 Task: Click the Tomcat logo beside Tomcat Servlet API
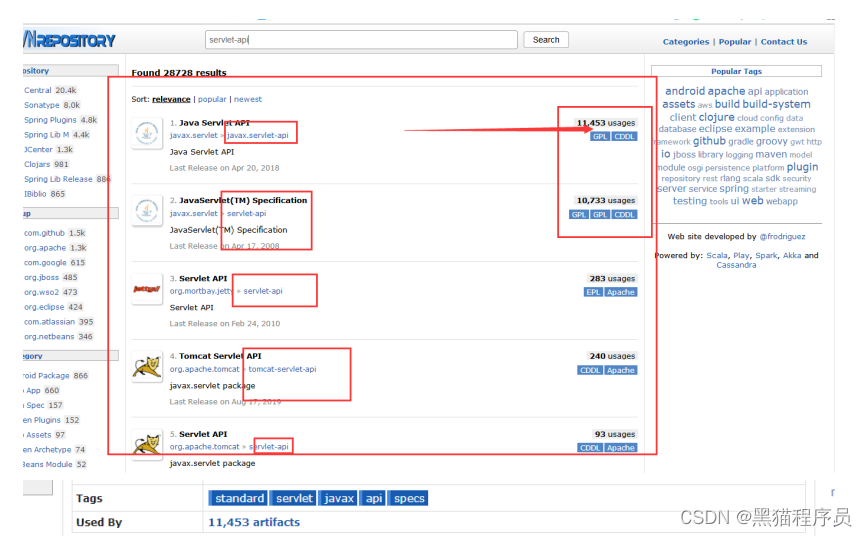(147, 366)
